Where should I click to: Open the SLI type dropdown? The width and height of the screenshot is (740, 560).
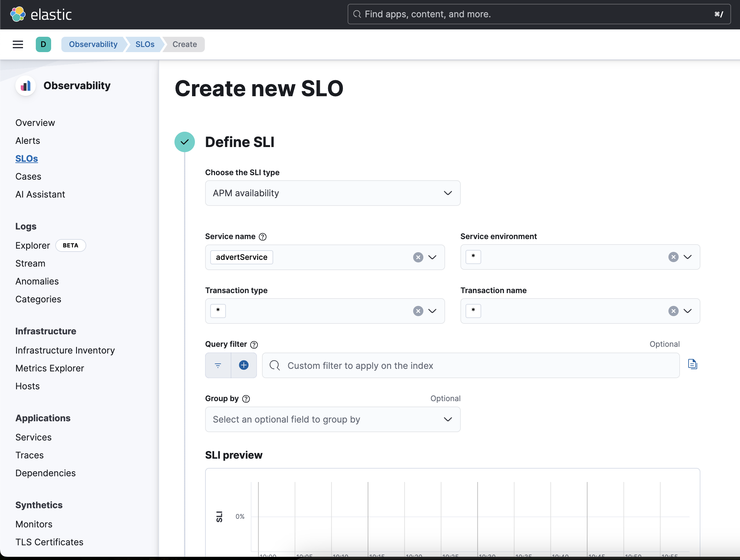(333, 193)
